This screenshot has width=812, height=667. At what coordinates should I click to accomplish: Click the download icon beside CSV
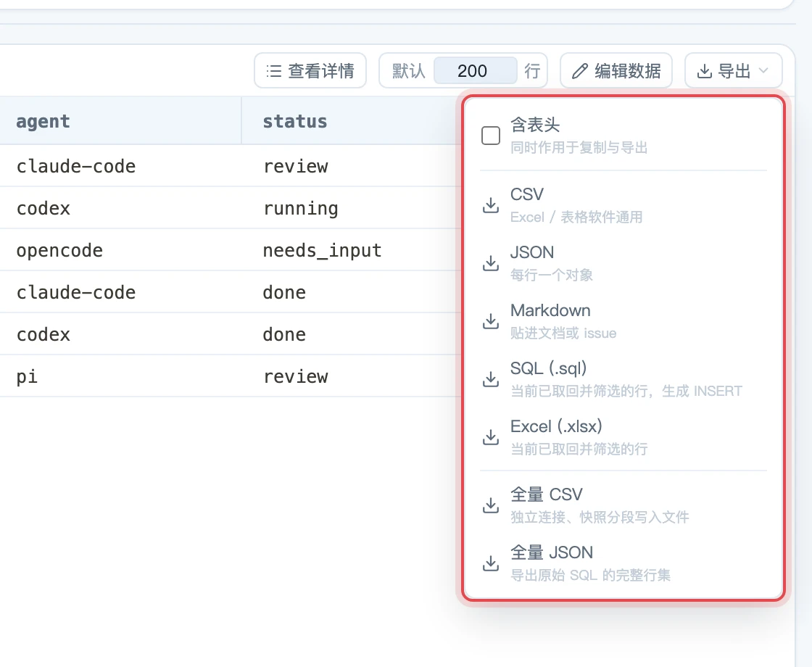490,205
